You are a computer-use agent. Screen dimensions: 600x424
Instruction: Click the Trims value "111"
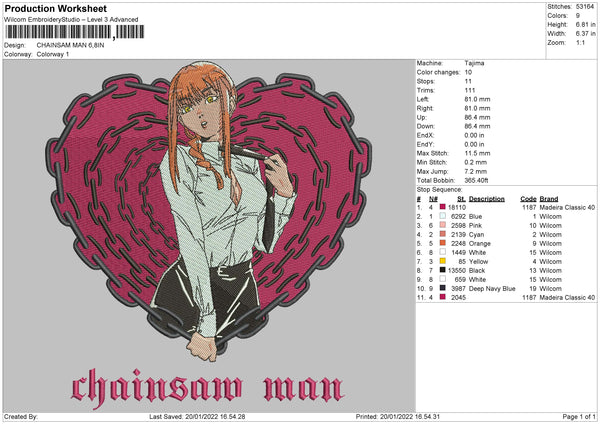pyautogui.click(x=470, y=90)
